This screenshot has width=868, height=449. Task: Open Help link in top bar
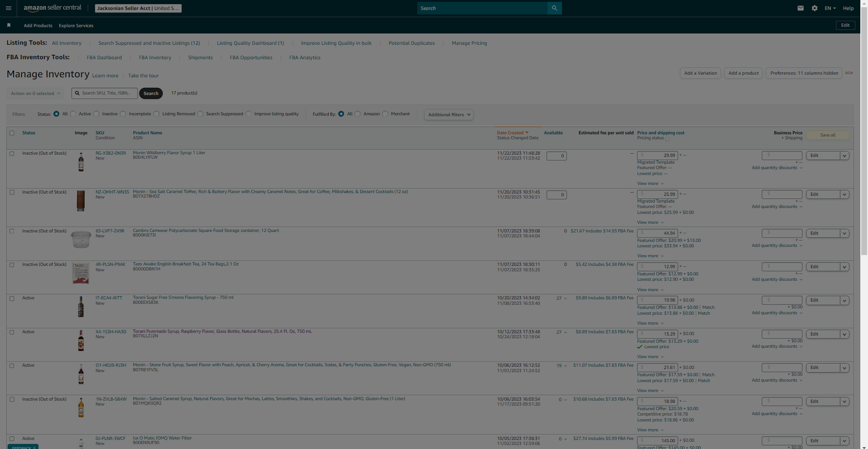tap(848, 8)
